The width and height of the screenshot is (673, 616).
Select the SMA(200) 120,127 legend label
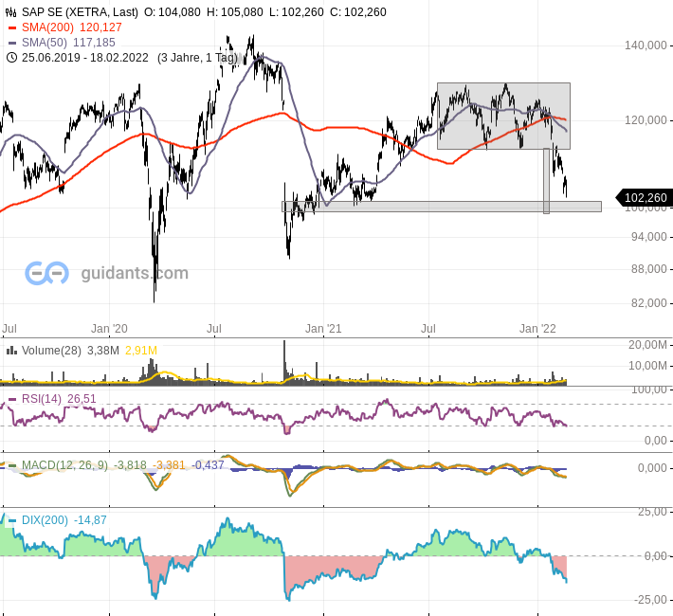(x=72, y=27)
